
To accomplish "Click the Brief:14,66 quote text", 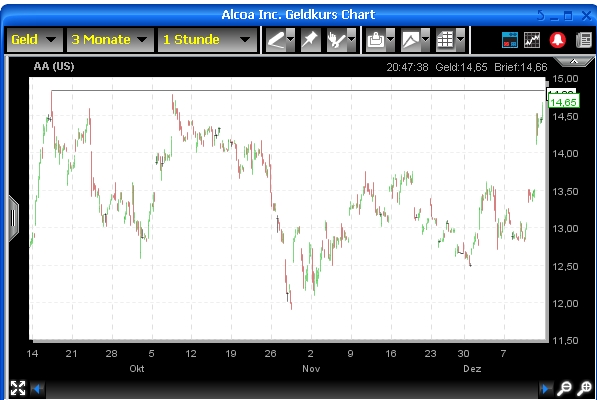I will [x=520, y=67].
